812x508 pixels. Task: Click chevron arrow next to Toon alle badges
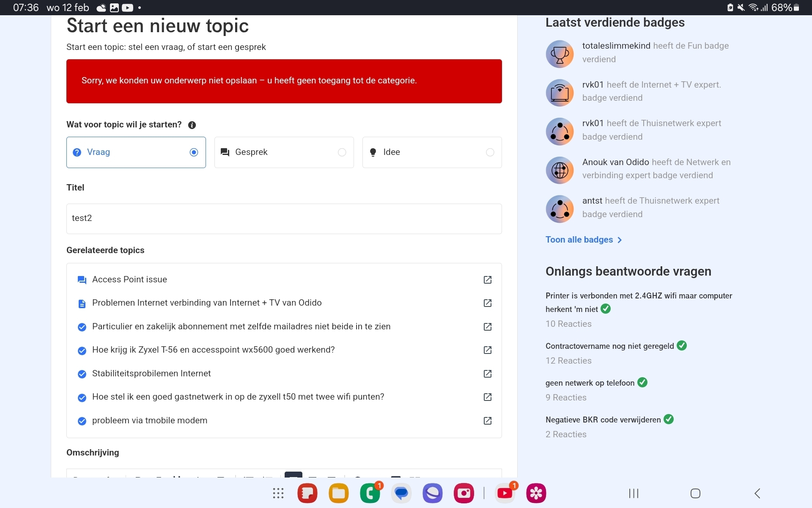click(x=620, y=240)
